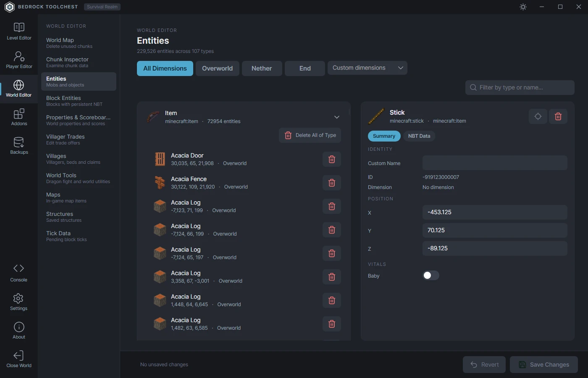Open Villager Trades in sidebar

pyautogui.click(x=79, y=139)
